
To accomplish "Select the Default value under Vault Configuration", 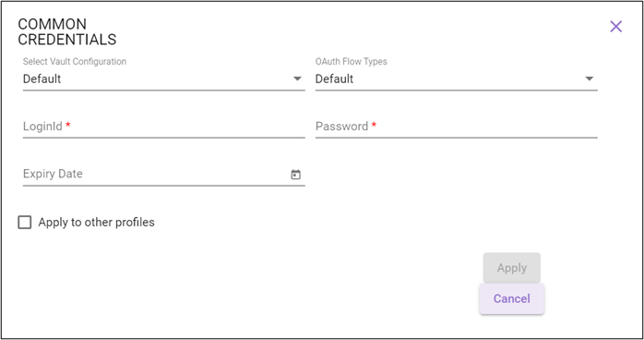I will [42, 79].
